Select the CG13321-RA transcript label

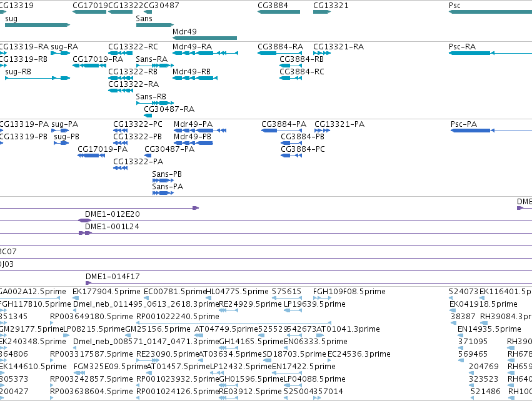(339, 47)
